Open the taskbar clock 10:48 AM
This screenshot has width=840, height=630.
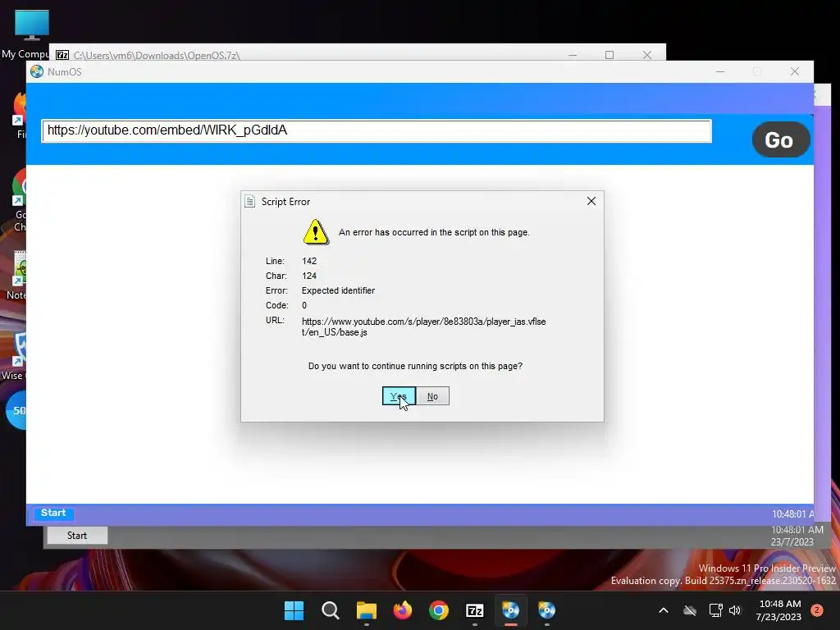pyautogui.click(x=778, y=610)
